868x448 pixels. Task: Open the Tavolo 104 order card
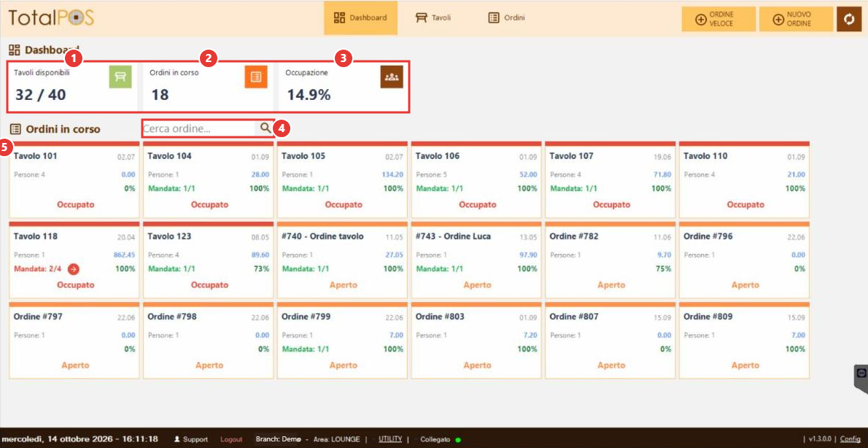208,179
